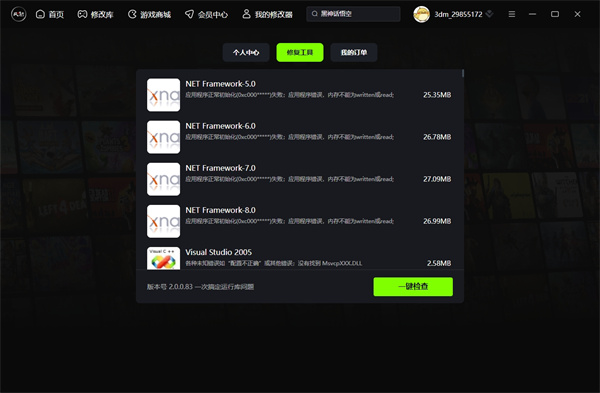The height and width of the screenshot is (393, 600).
Task: Open 我的修改器 my trainers
Action: point(267,15)
